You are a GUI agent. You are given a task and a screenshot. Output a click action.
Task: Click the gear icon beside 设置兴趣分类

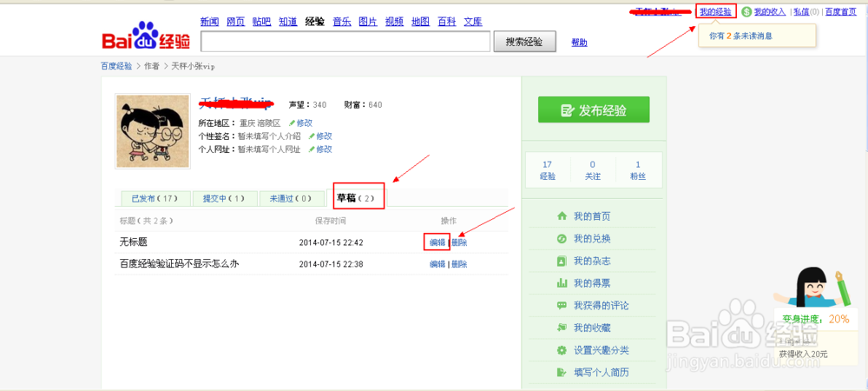(562, 350)
